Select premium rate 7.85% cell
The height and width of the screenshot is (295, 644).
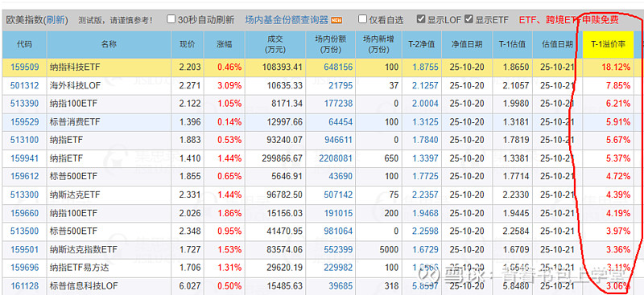tap(609, 85)
